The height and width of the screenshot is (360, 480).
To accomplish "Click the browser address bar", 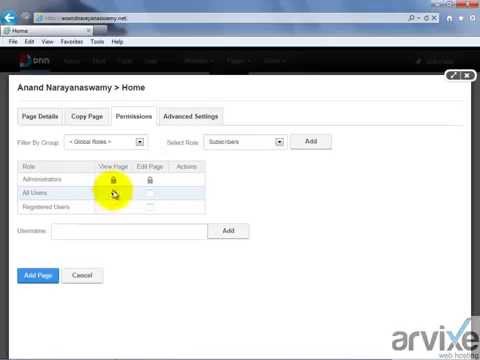I will [220, 18].
